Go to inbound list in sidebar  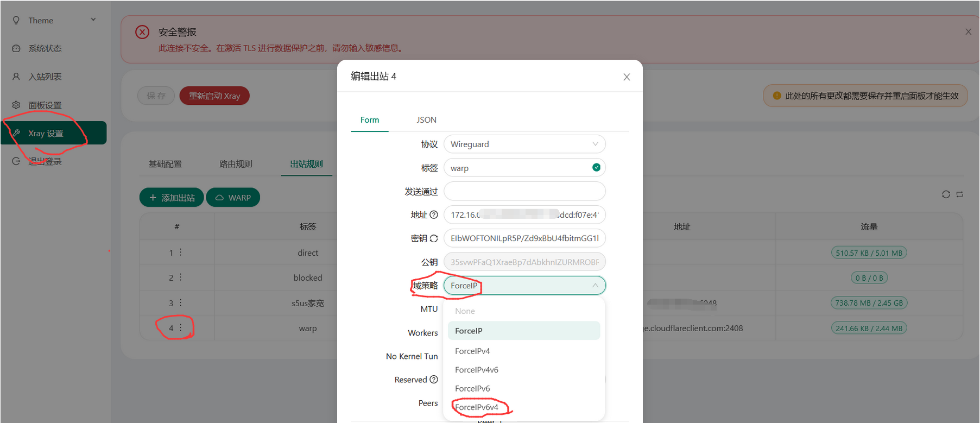coord(45,77)
